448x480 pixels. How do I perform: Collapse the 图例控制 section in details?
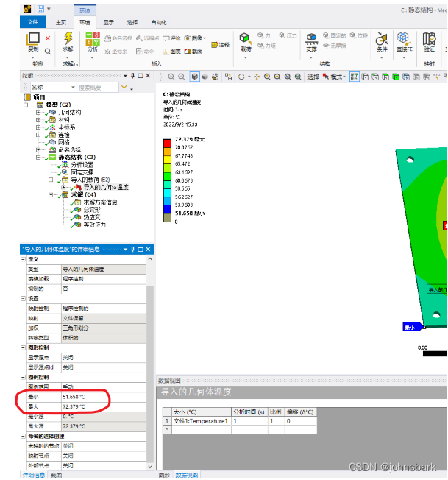click(22, 376)
